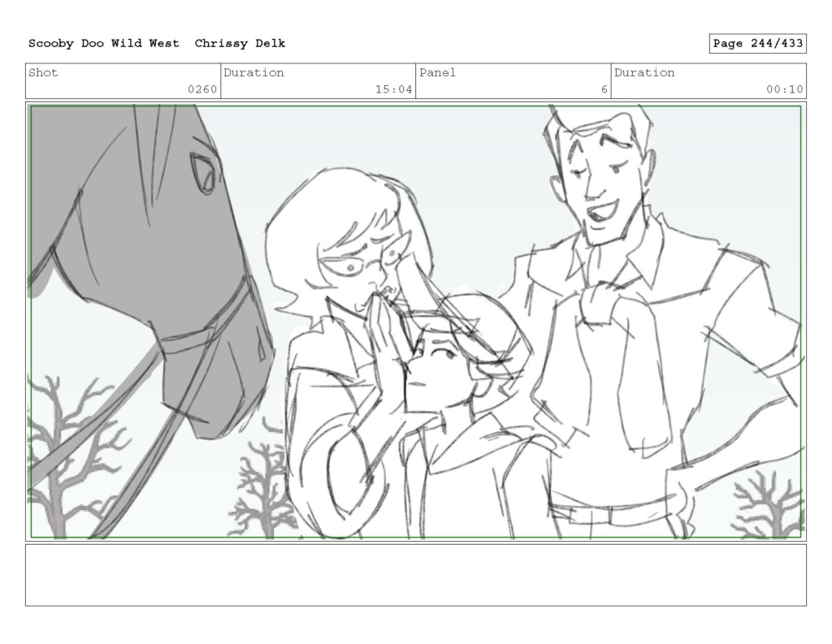Click the empty notes box below the drawing

tap(415, 575)
